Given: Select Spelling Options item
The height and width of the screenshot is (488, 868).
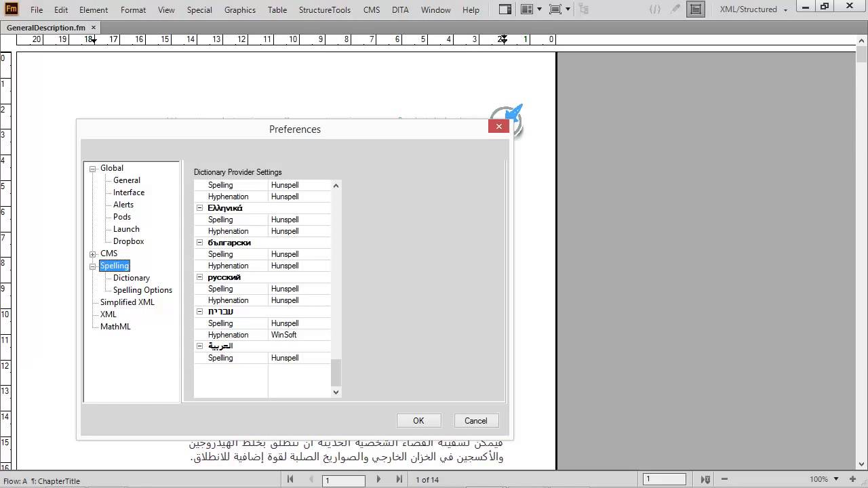Looking at the screenshot, I should click(142, 290).
